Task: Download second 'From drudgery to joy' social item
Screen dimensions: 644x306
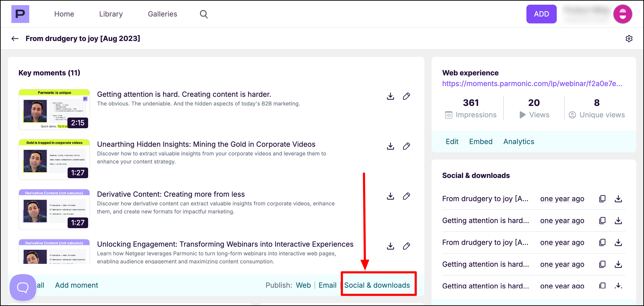Action: pyautogui.click(x=618, y=243)
